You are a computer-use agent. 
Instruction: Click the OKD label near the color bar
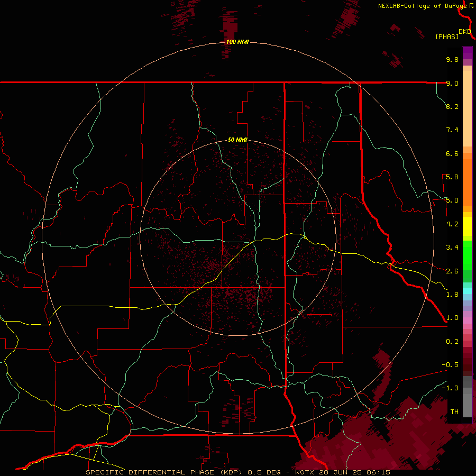(x=465, y=32)
